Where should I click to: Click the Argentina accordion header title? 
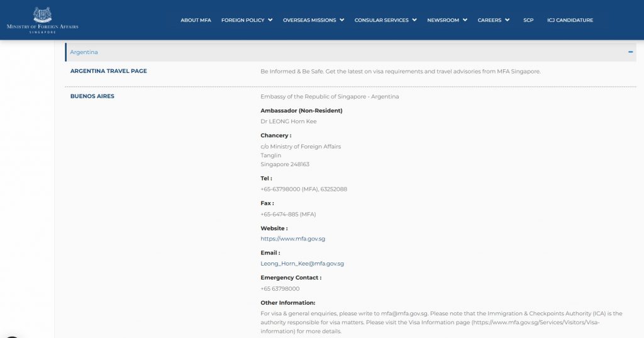coord(84,52)
